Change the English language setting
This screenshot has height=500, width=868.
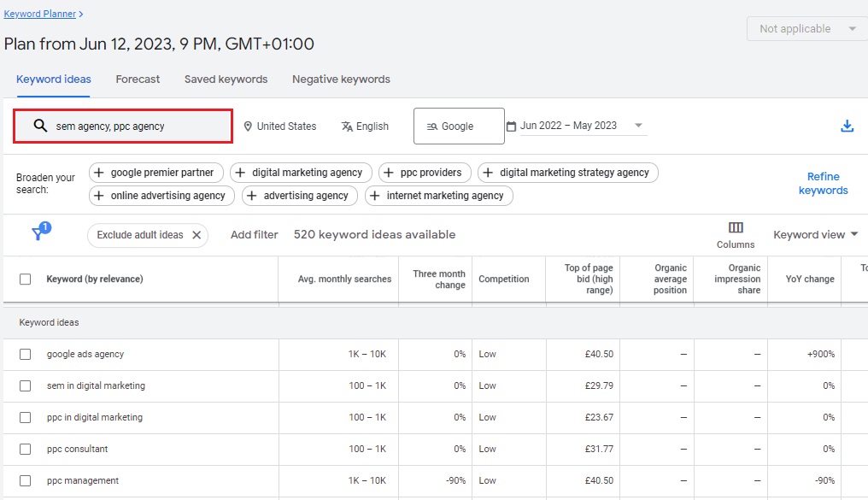365,126
